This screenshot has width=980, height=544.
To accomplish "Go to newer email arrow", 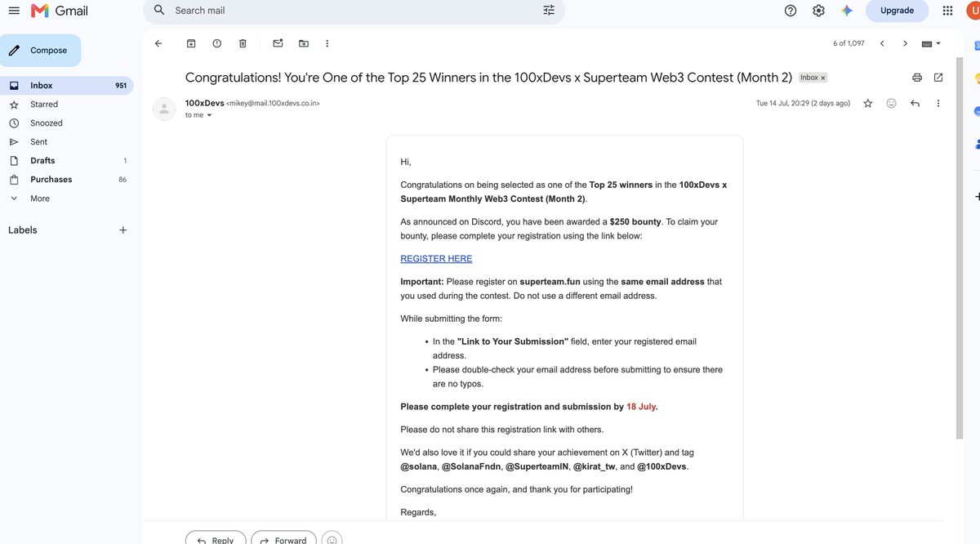I will (x=882, y=43).
